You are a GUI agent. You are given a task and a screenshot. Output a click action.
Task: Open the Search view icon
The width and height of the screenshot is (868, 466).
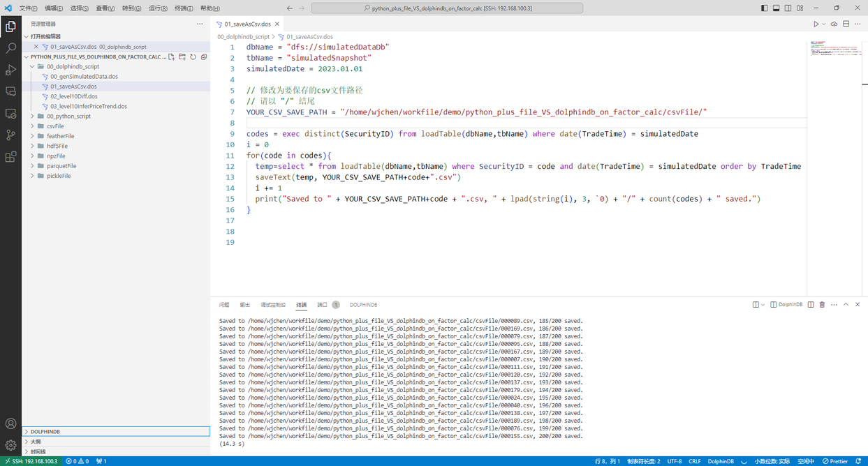pyautogui.click(x=10, y=50)
